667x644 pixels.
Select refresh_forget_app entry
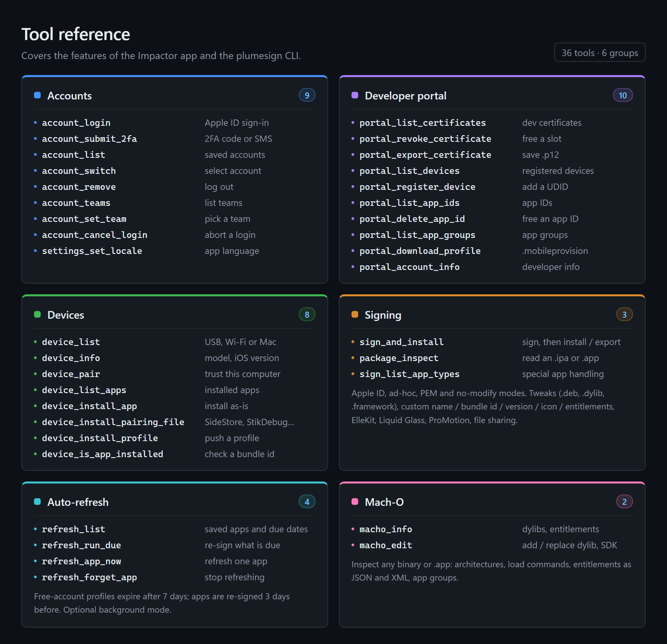point(89,578)
